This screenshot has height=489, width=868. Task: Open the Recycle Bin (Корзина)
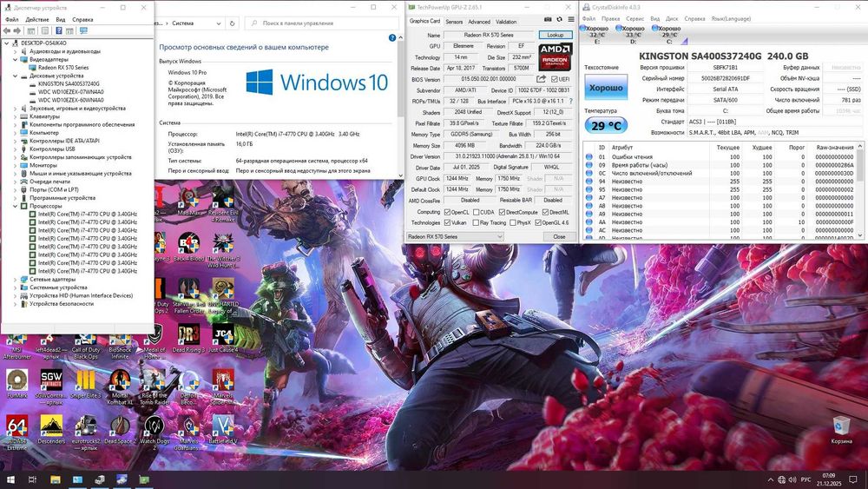click(841, 430)
